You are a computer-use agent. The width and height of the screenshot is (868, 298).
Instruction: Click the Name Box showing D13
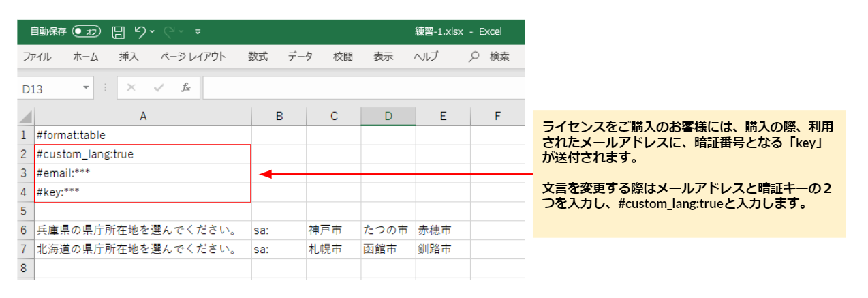pos(49,88)
